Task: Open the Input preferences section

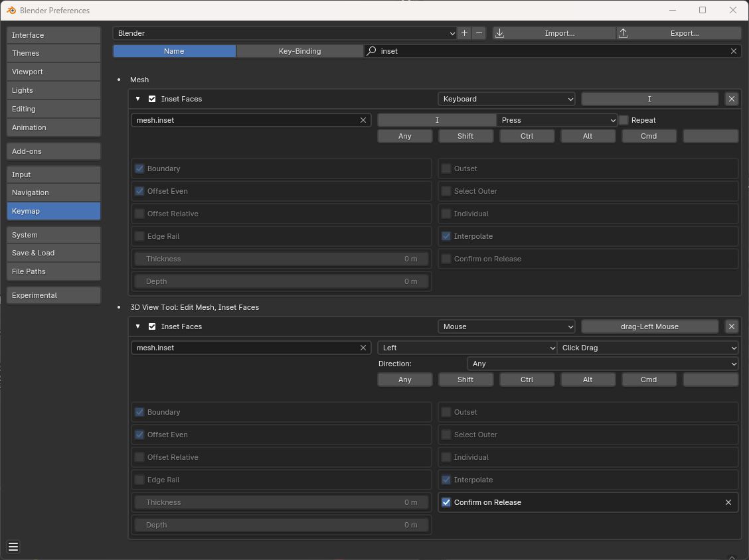Action: tap(54, 175)
